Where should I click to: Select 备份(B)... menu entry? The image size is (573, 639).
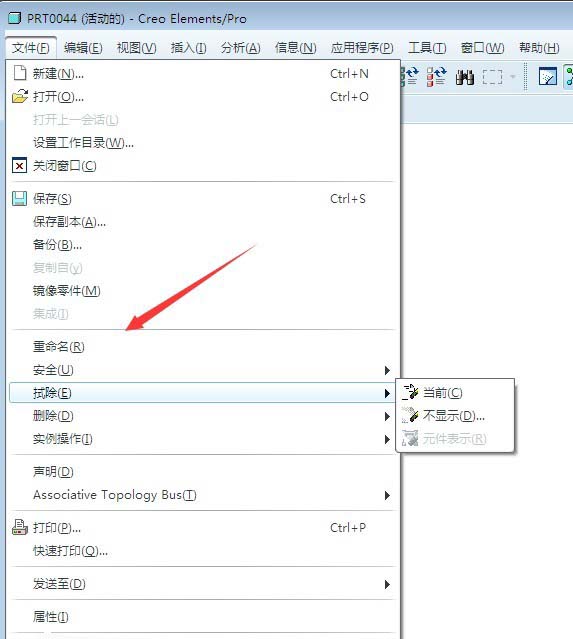click(203, 245)
